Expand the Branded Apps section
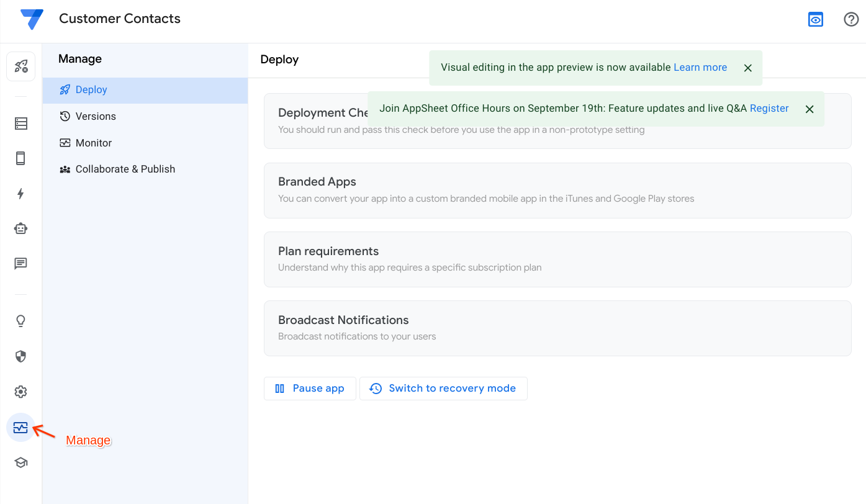The width and height of the screenshot is (866, 504). click(557, 190)
